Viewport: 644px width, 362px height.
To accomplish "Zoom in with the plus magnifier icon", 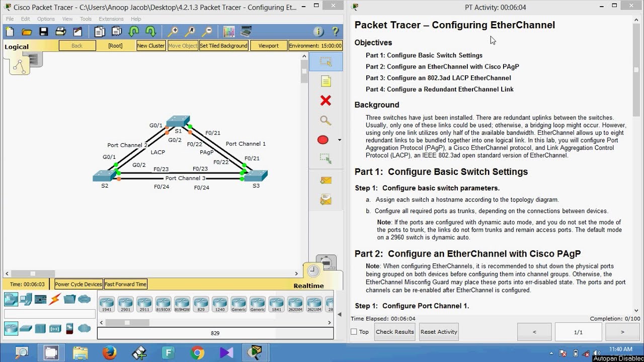I will (173, 32).
